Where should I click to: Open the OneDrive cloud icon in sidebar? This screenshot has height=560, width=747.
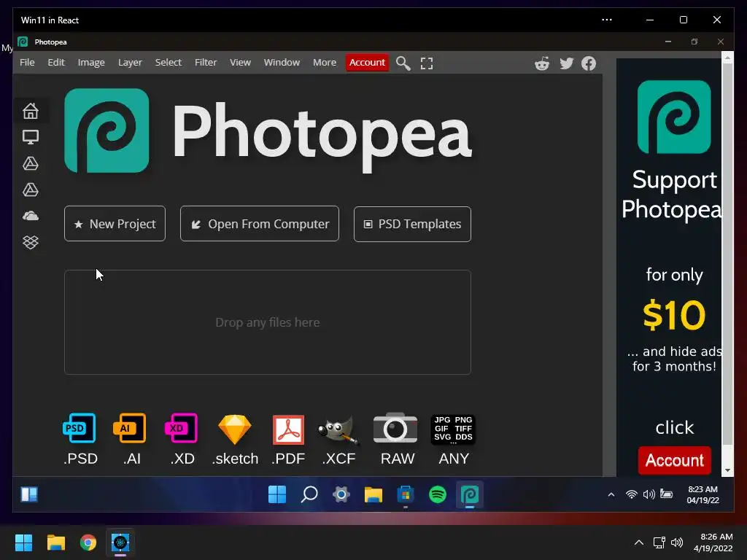click(x=31, y=216)
